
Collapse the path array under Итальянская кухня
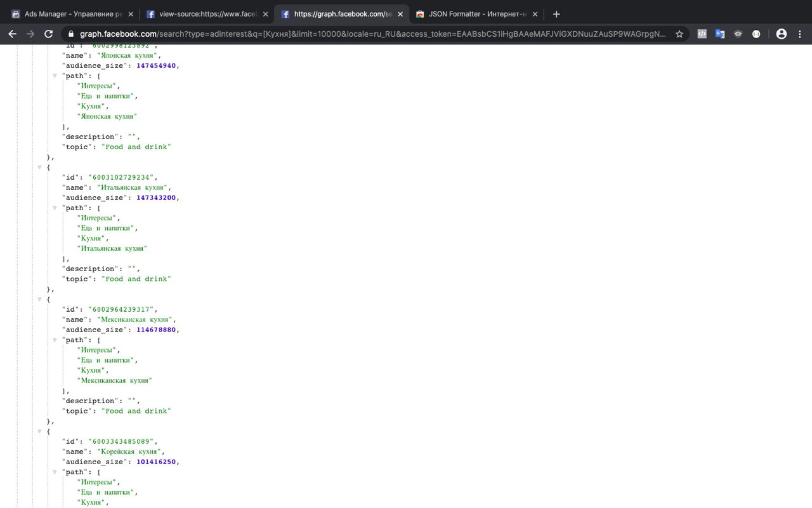coord(55,208)
